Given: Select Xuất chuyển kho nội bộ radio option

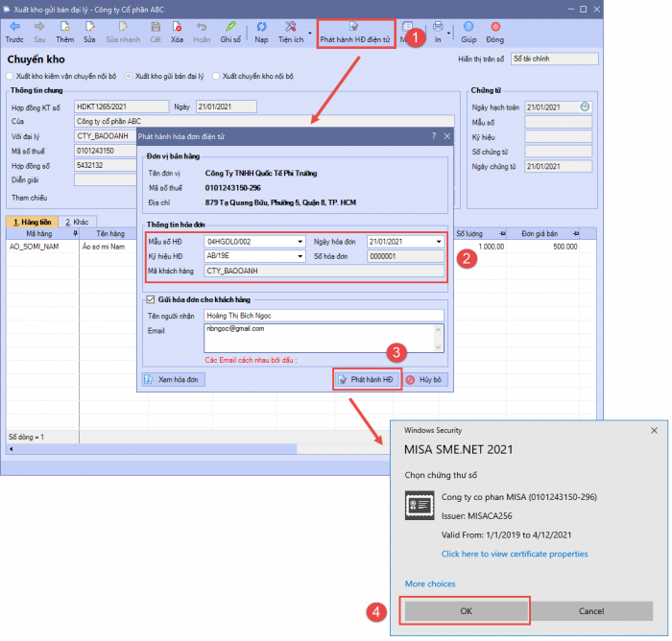Looking at the screenshot, I should [x=216, y=75].
